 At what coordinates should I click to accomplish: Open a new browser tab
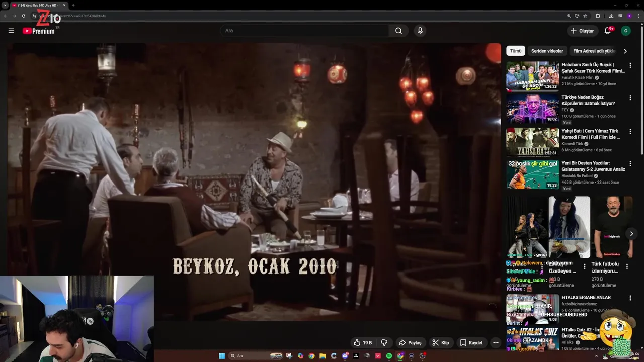pyautogui.click(x=73, y=5)
